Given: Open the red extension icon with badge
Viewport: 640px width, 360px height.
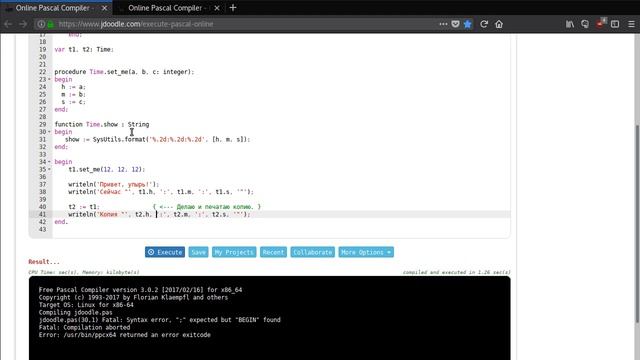Looking at the screenshot, I should (600, 23).
